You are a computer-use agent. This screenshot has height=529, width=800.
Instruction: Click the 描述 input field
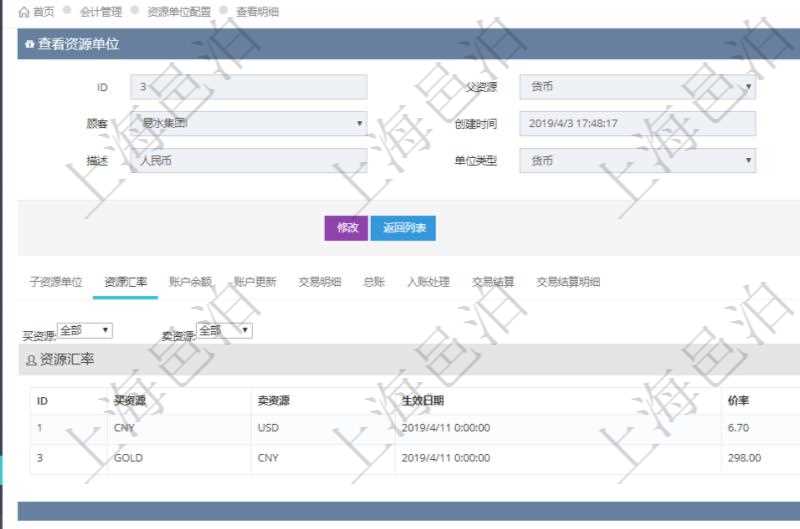coord(248,161)
